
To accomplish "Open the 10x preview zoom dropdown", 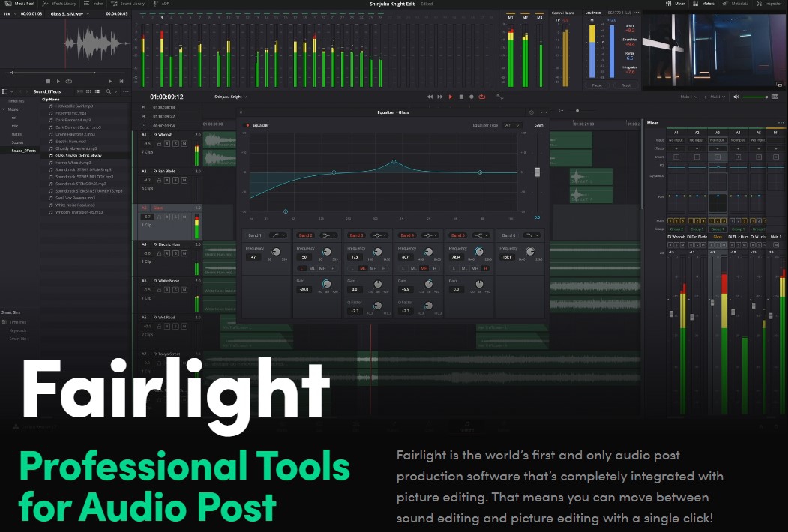I will click(8, 14).
